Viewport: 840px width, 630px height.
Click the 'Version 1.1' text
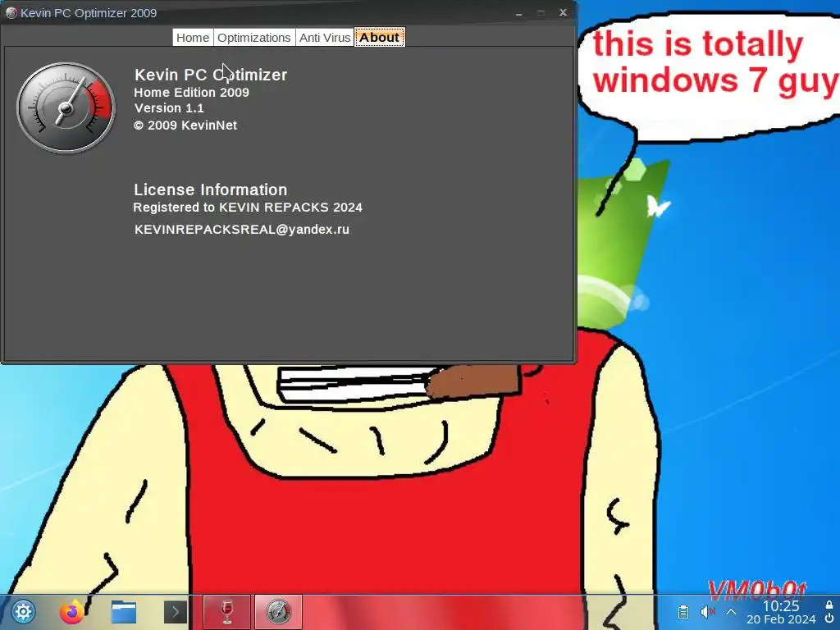click(x=169, y=108)
